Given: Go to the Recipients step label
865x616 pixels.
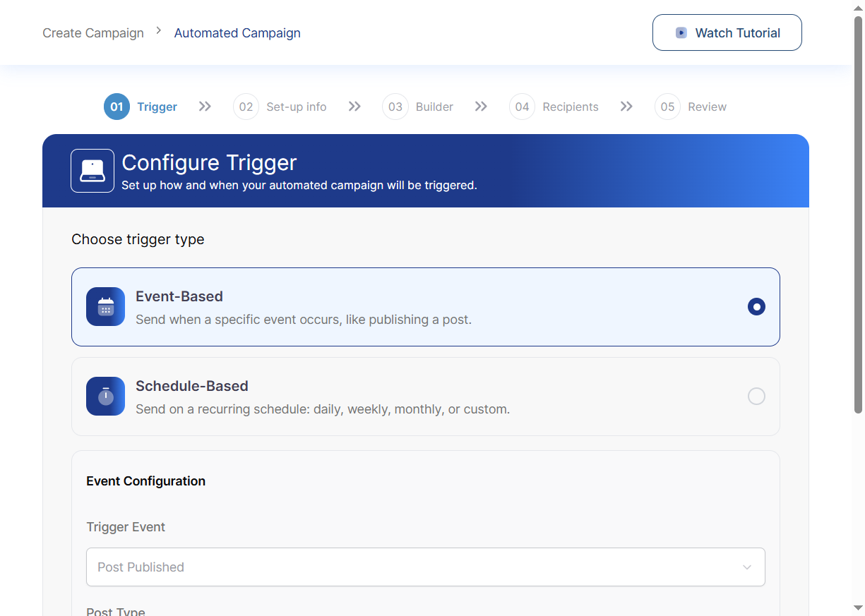Looking at the screenshot, I should [x=571, y=107].
